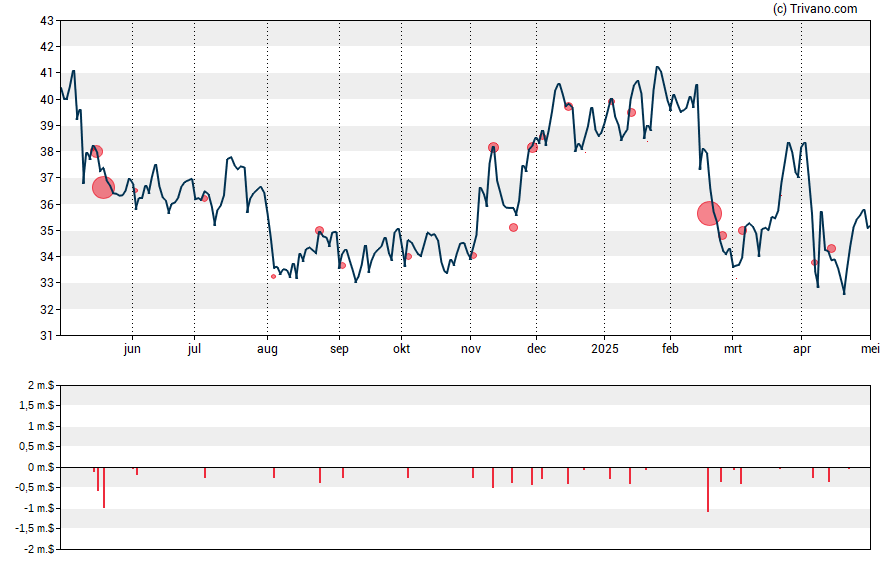Click the '1,5 m.$' volume axis label
This screenshot has width=888, height=565.
pyautogui.click(x=37, y=405)
